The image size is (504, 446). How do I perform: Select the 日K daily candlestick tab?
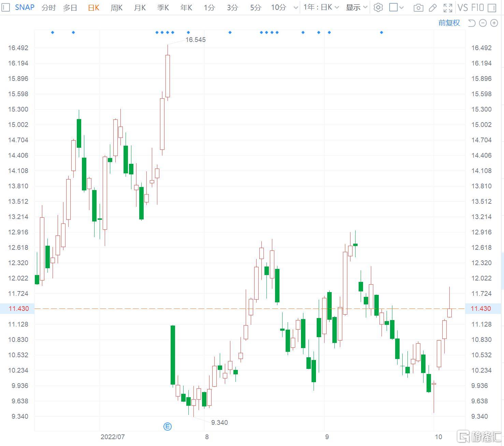(93, 8)
